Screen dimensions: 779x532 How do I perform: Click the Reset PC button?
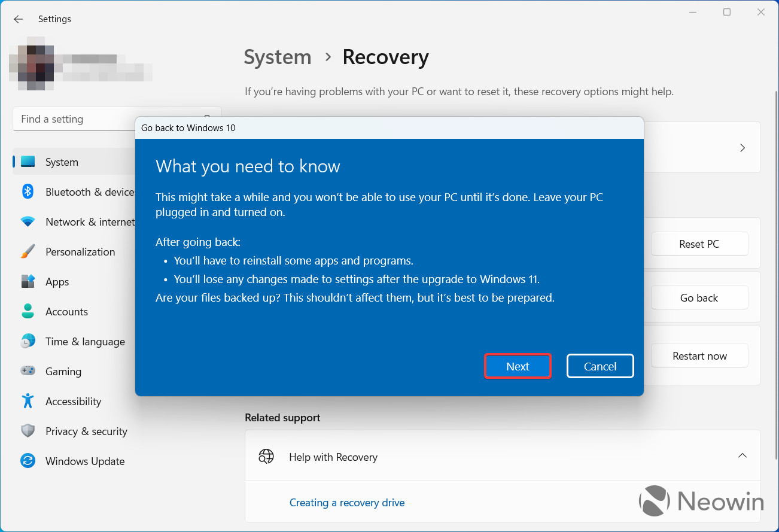click(699, 244)
